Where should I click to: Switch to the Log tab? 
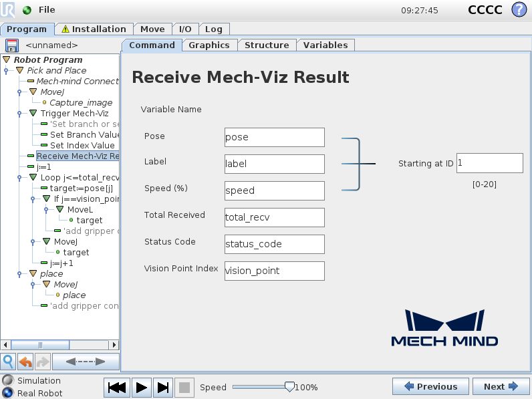pos(214,29)
